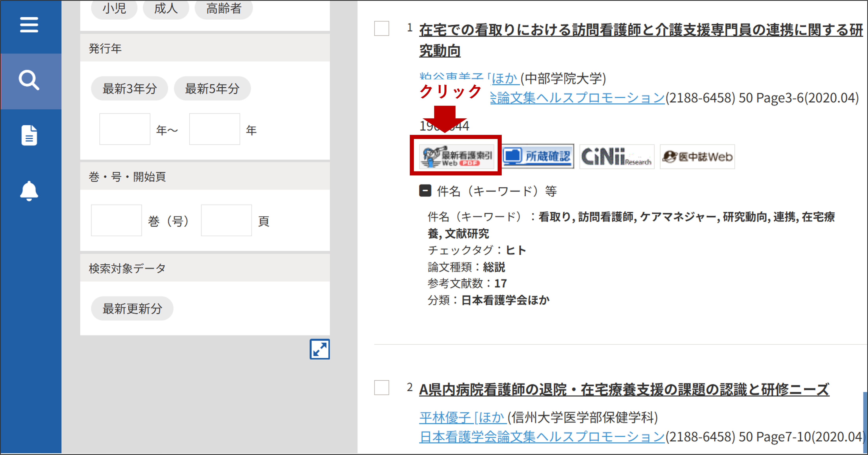Click the 分類：日本看護学会ほか text
This screenshot has height=455, width=868.
tap(489, 300)
